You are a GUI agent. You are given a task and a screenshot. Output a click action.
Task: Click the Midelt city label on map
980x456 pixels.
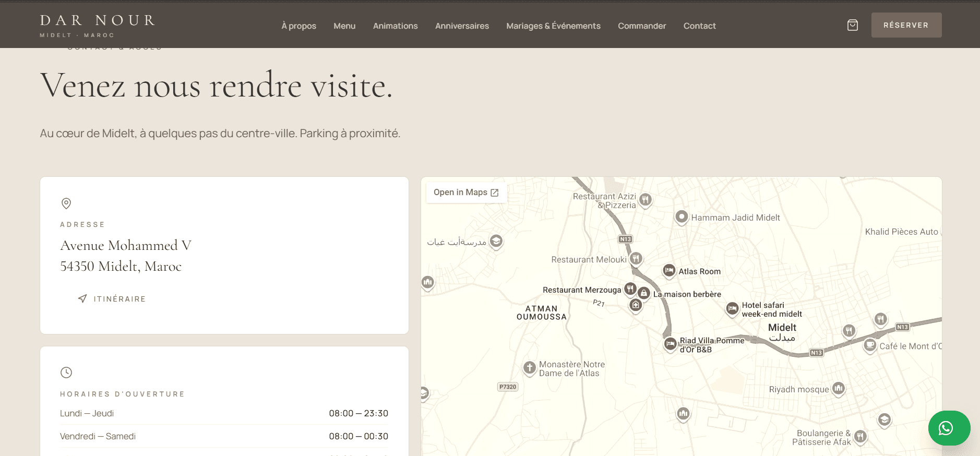pyautogui.click(x=782, y=332)
